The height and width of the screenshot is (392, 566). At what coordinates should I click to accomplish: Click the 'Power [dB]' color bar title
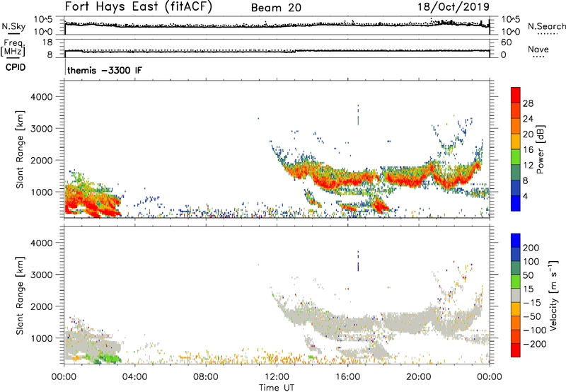click(541, 149)
